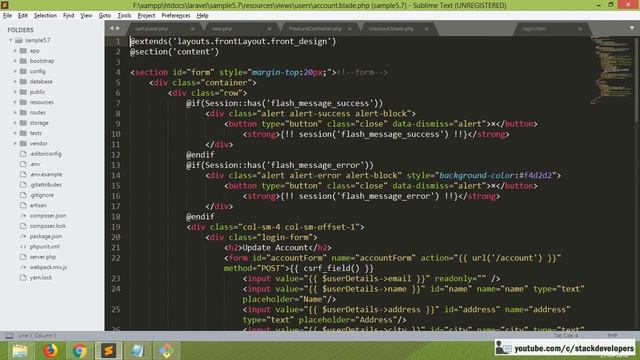
Task: Open the Preferences menu
Action: (176, 16)
